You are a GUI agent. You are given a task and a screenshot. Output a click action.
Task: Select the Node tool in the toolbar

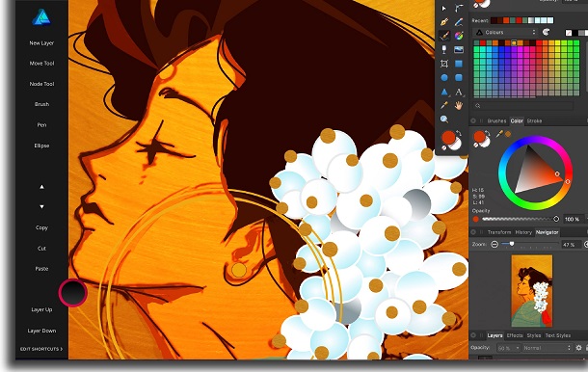tap(459, 8)
